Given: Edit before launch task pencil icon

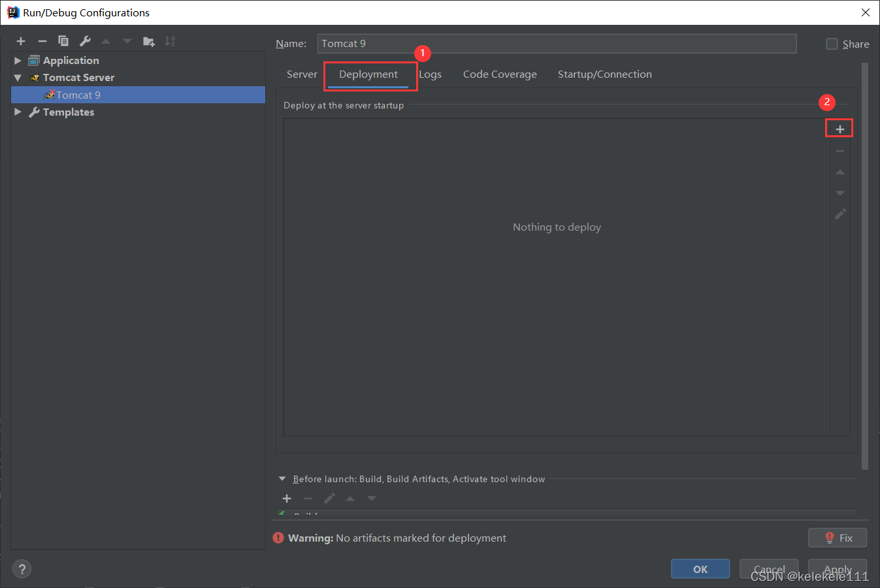Looking at the screenshot, I should 329,498.
